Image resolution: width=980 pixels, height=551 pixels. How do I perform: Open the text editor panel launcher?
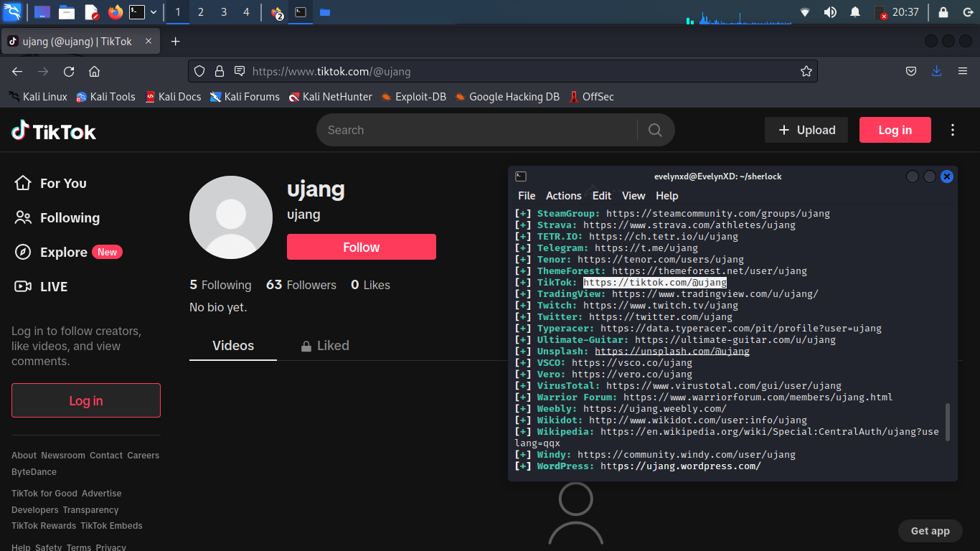click(91, 12)
